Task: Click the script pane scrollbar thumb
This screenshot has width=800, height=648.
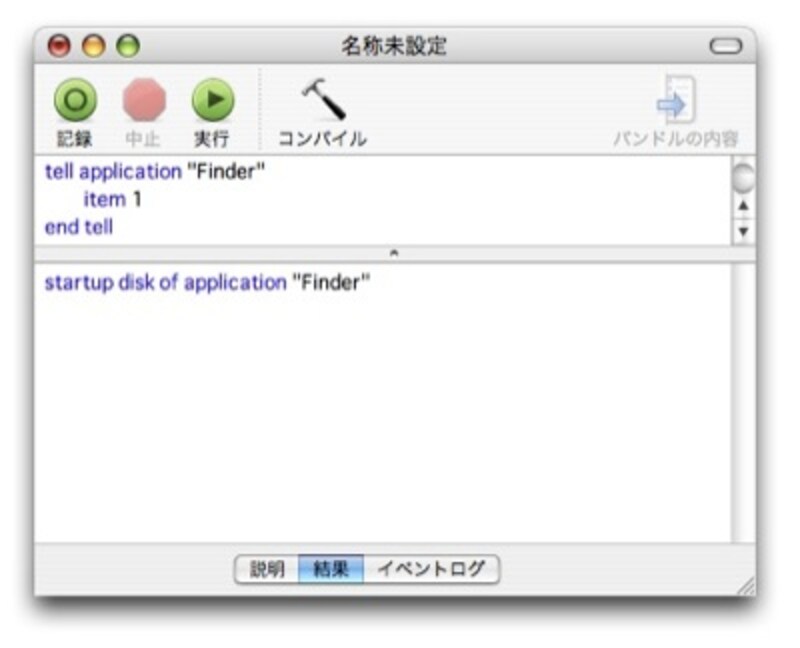Action: point(743,179)
